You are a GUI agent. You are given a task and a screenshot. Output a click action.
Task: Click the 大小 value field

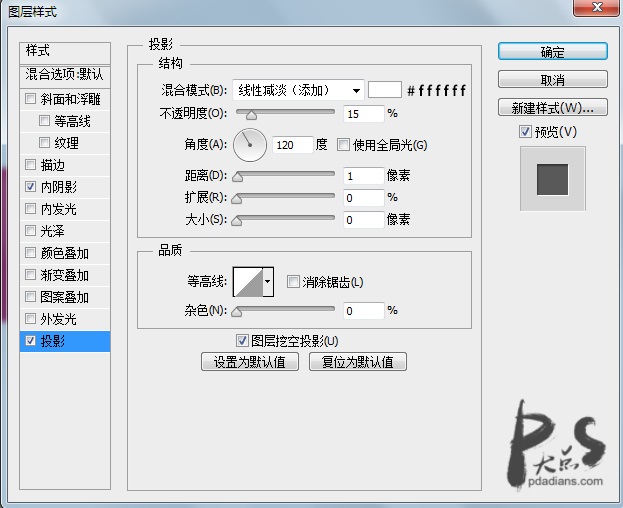click(x=364, y=220)
